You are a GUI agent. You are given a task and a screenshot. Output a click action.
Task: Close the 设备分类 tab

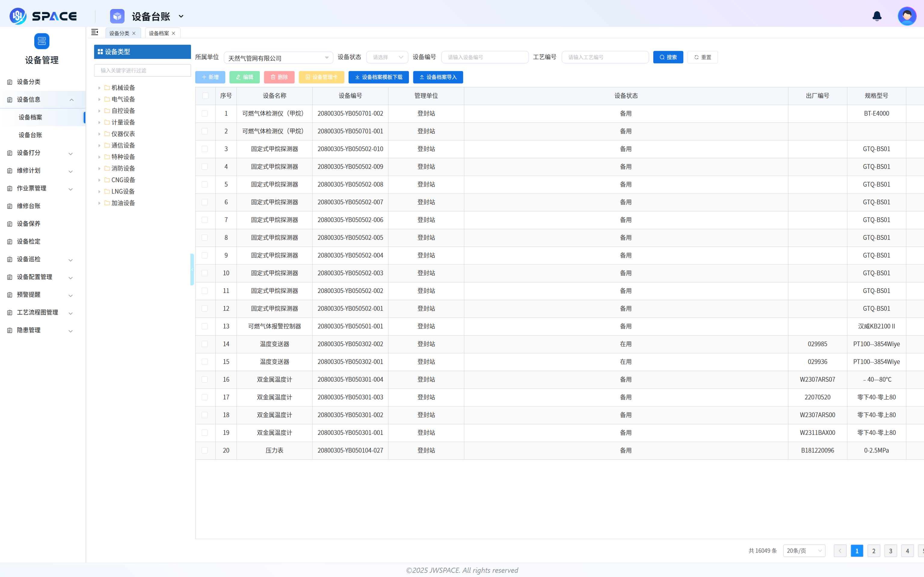point(134,34)
